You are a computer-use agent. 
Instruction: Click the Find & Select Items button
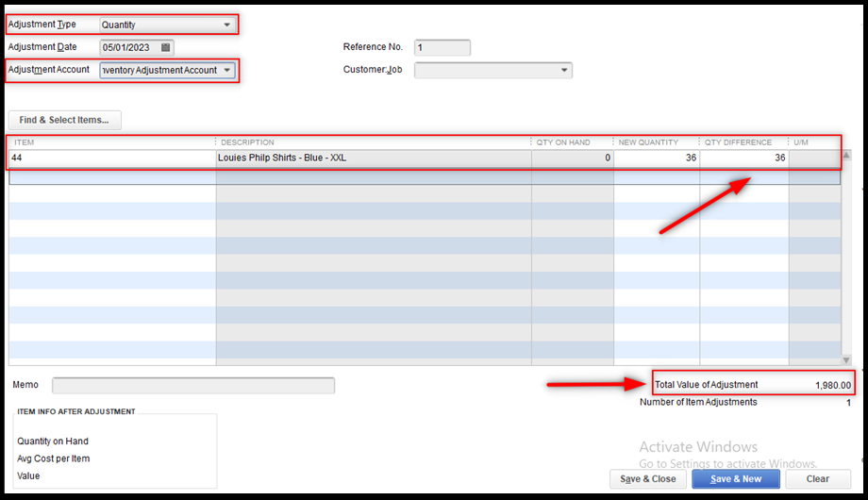(x=64, y=120)
